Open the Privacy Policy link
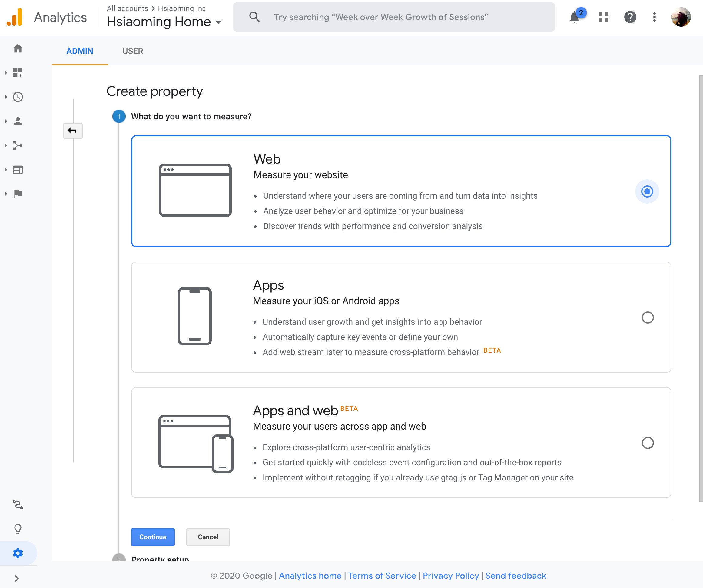The image size is (703, 588). tap(451, 576)
